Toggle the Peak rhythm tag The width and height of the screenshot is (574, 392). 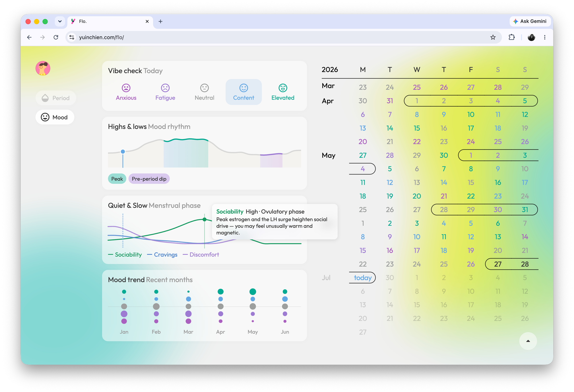(117, 179)
